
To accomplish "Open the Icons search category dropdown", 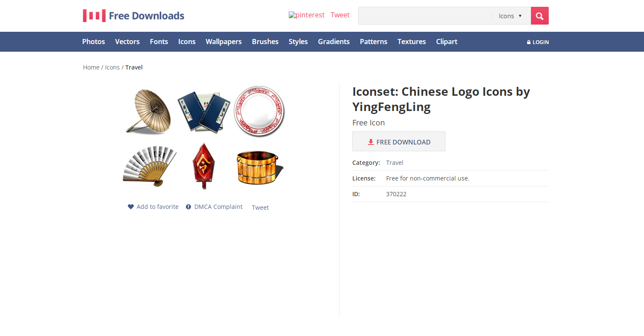I will [x=511, y=16].
